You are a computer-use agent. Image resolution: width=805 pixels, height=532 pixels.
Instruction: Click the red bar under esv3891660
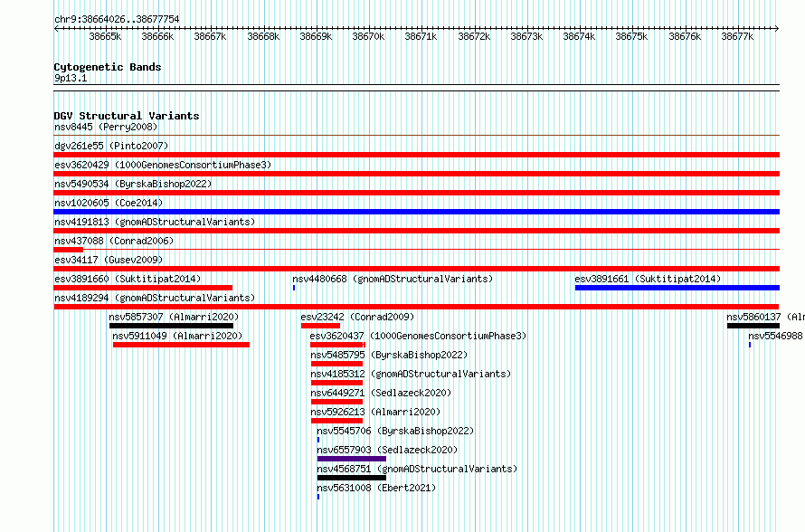coord(143,288)
